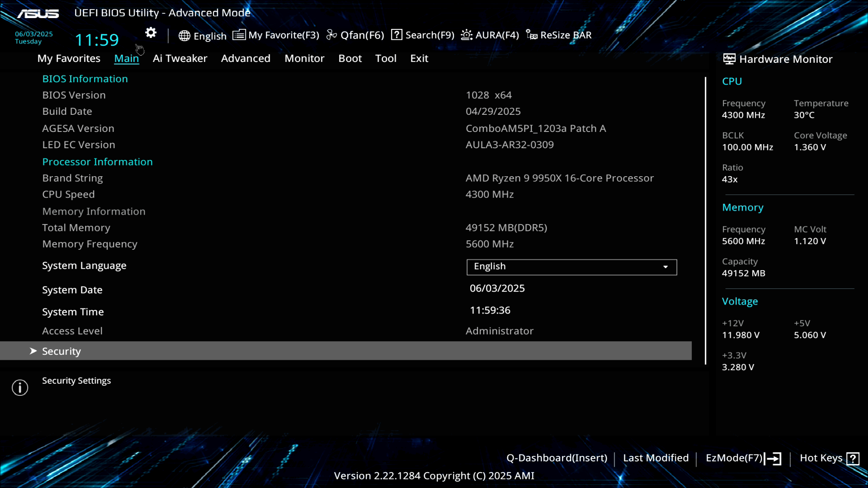Open Qfan control fan icon

(x=331, y=35)
